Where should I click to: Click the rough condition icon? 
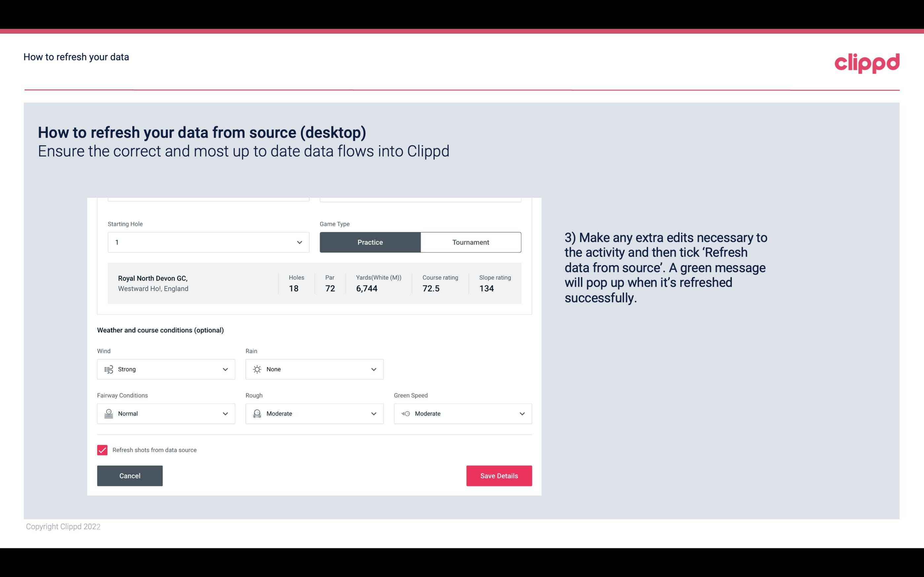[x=257, y=414]
